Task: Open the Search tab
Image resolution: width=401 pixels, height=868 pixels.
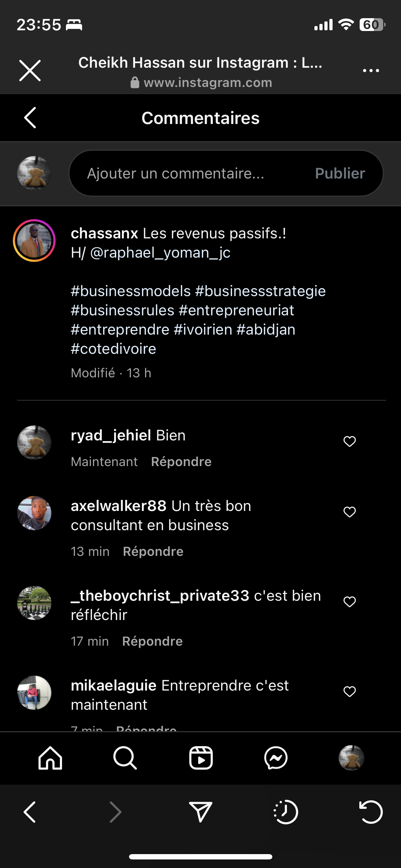Action: tap(125, 758)
